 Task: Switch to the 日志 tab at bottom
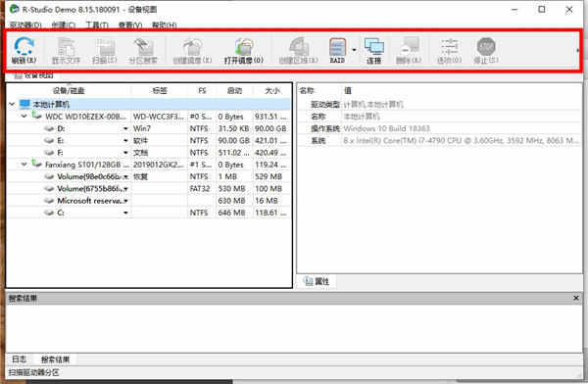[x=20, y=360]
